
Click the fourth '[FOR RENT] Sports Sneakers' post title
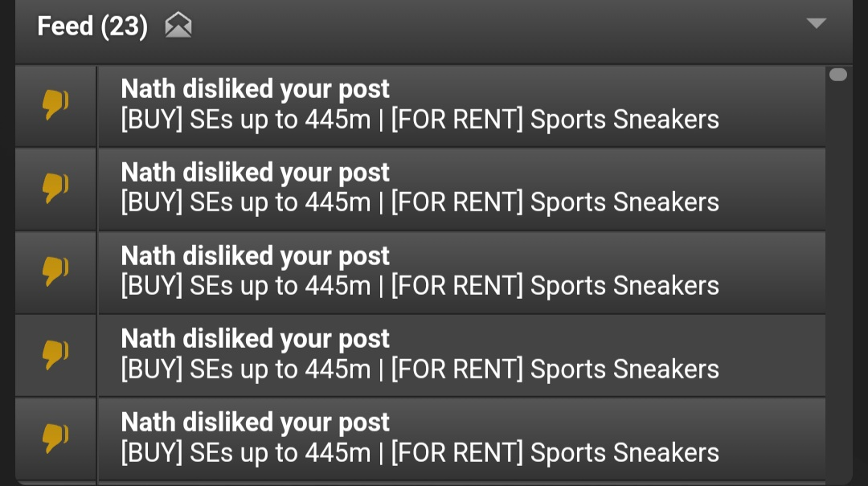click(555, 370)
